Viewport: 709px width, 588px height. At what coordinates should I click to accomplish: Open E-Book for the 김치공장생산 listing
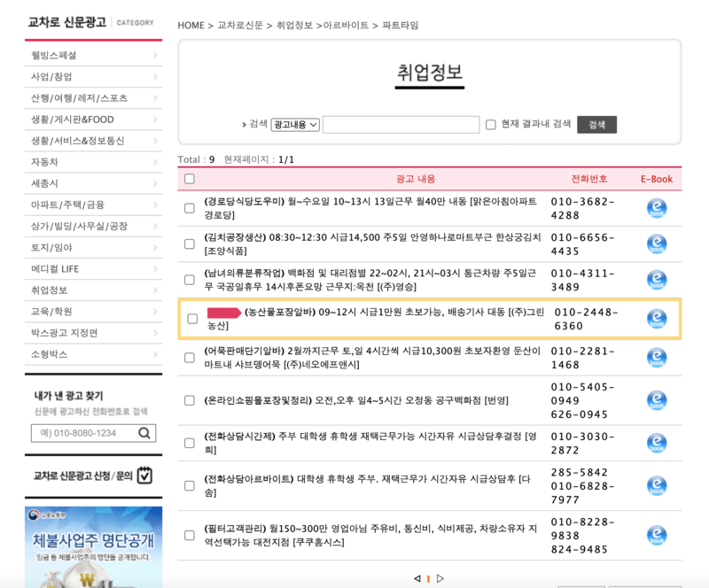pyautogui.click(x=657, y=243)
